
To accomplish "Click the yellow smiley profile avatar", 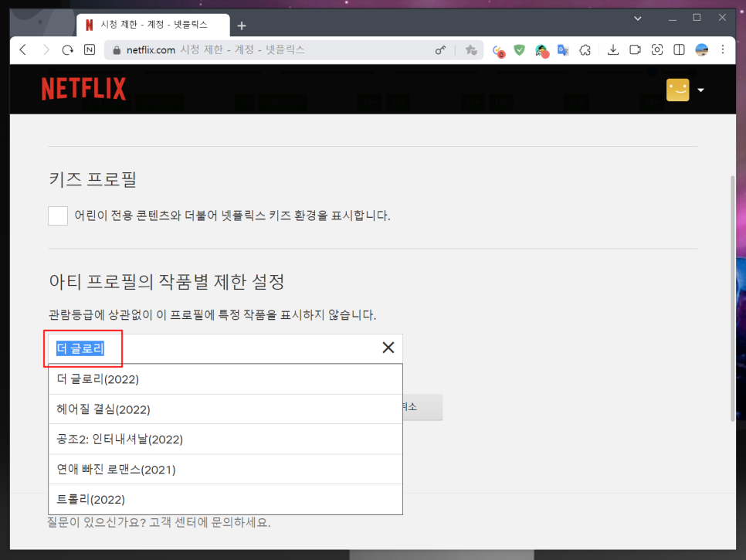I will click(677, 90).
